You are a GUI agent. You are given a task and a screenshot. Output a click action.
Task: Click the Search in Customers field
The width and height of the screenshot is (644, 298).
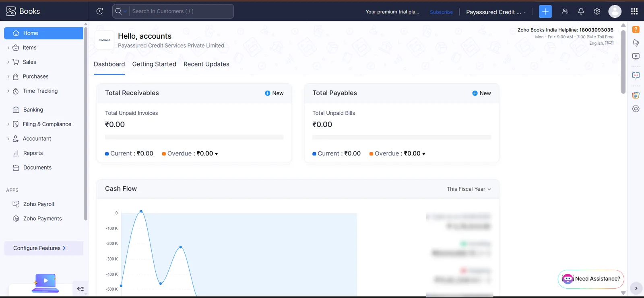click(182, 11)
